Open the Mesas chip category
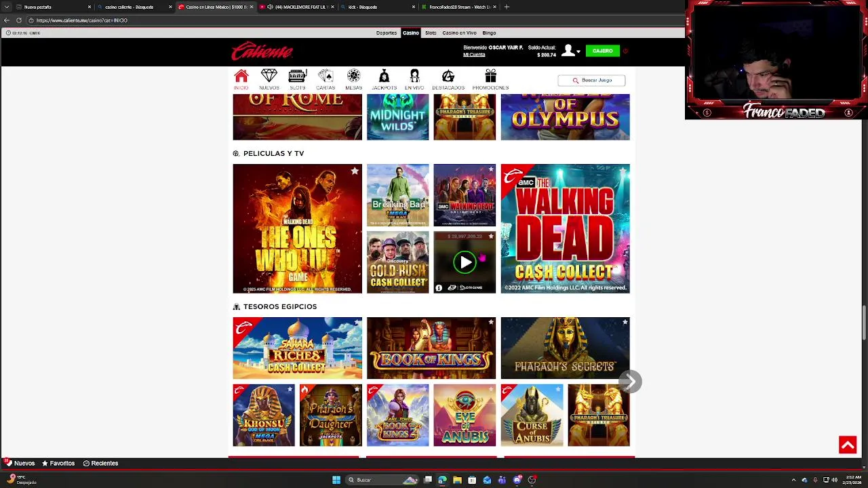Viewport: 868px width, 488px height. point(353,79)
